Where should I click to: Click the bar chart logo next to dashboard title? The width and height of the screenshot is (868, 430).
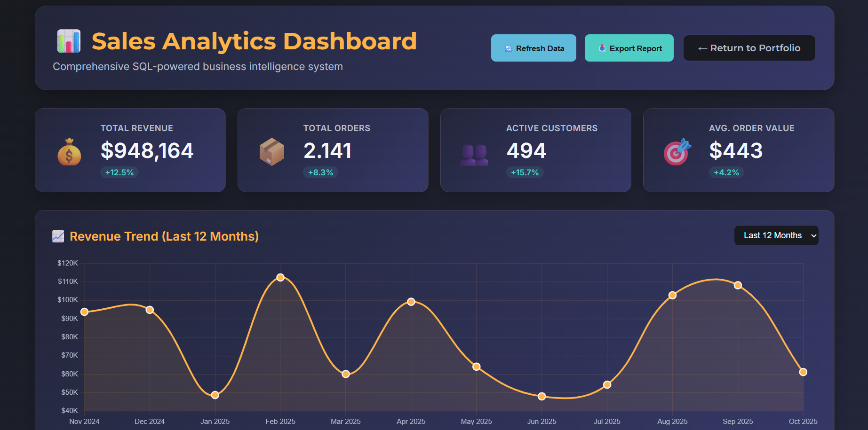tap(68, 41)
